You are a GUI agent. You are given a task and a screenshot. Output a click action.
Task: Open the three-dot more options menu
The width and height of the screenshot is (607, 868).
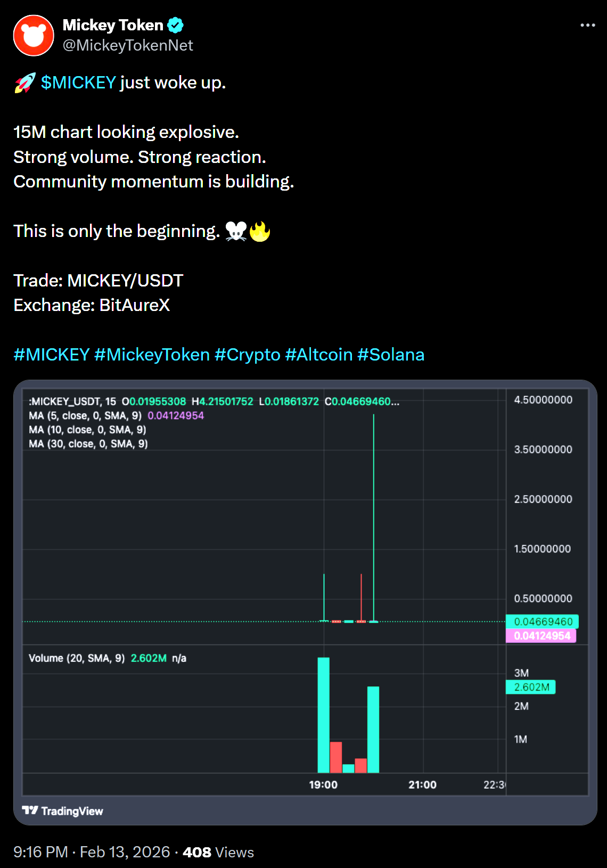587,25
